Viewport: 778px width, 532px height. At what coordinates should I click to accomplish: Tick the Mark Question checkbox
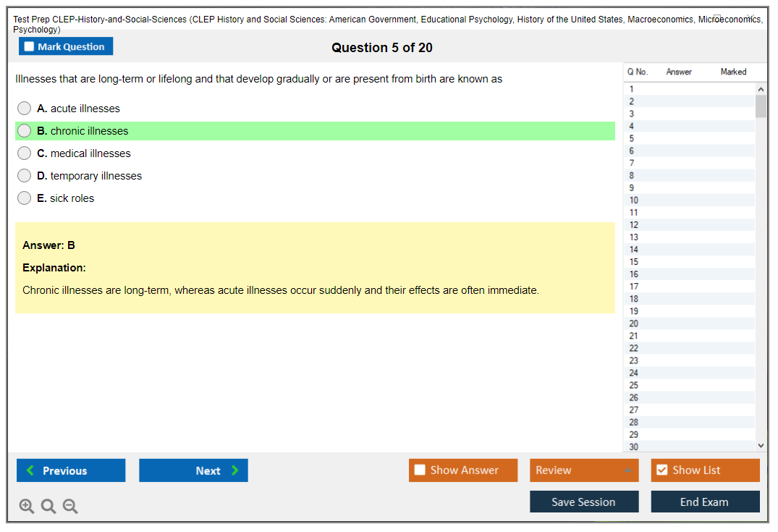point(30,47)
